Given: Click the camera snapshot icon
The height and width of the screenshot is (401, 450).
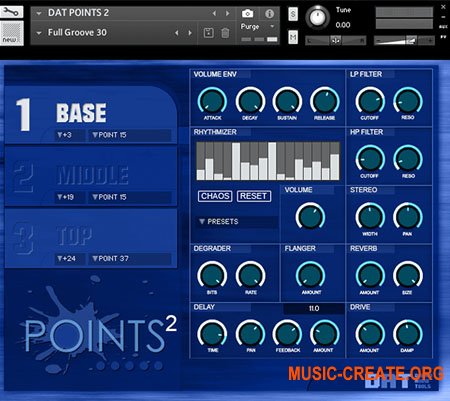Looking at the screenshot, I should pyautogui.click(x=247, y=13).
